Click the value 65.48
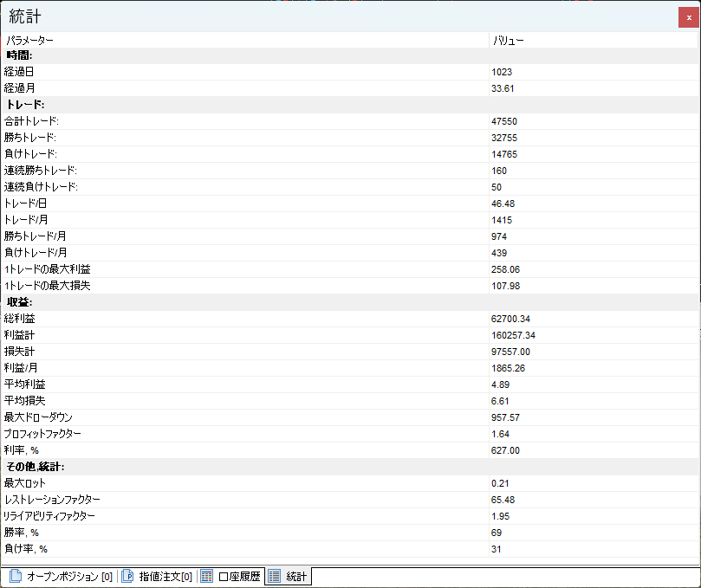Screen dimensions: 701x588 click(x=503, y=500)
